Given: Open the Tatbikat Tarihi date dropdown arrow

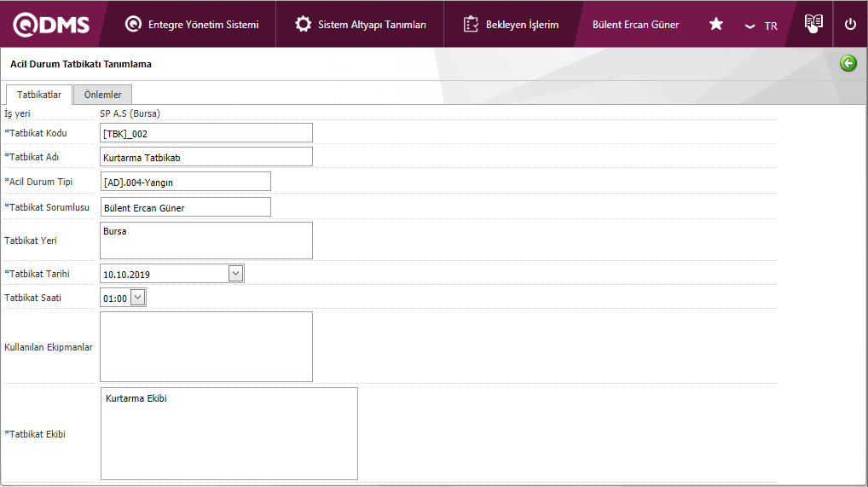Looking at the screenshot, I should (x=236, y=273).
